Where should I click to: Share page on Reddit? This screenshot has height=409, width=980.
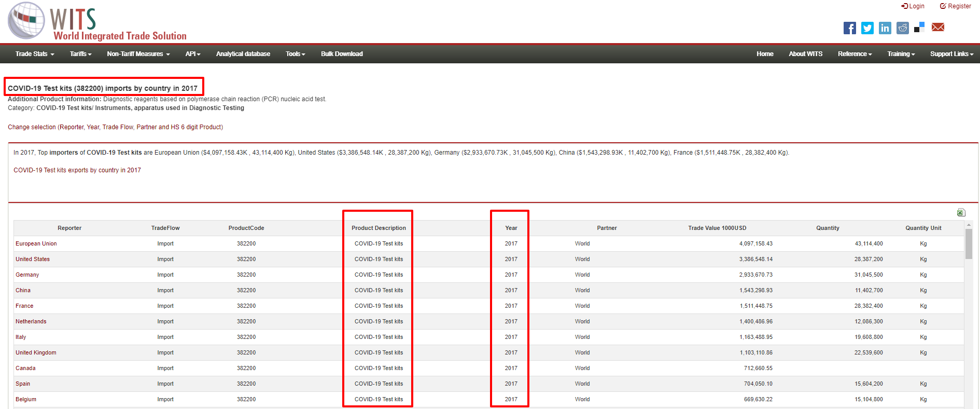pyautogui.click(x=903, y=28)
